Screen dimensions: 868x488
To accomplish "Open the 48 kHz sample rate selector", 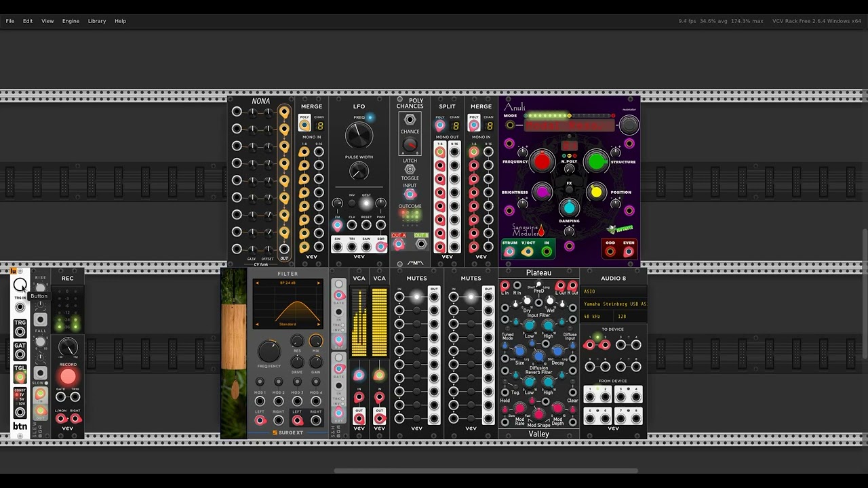I will pyautogui.click(x=597, y=317).
